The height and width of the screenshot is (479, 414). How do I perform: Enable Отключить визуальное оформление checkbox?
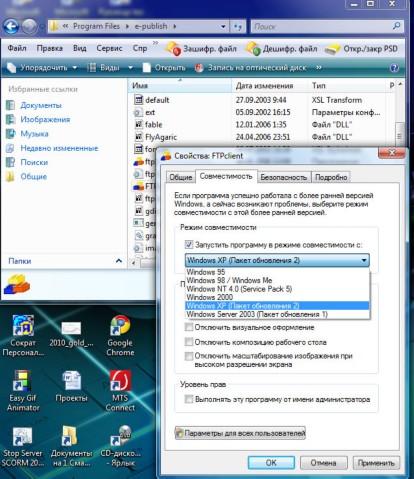(189, 327)
